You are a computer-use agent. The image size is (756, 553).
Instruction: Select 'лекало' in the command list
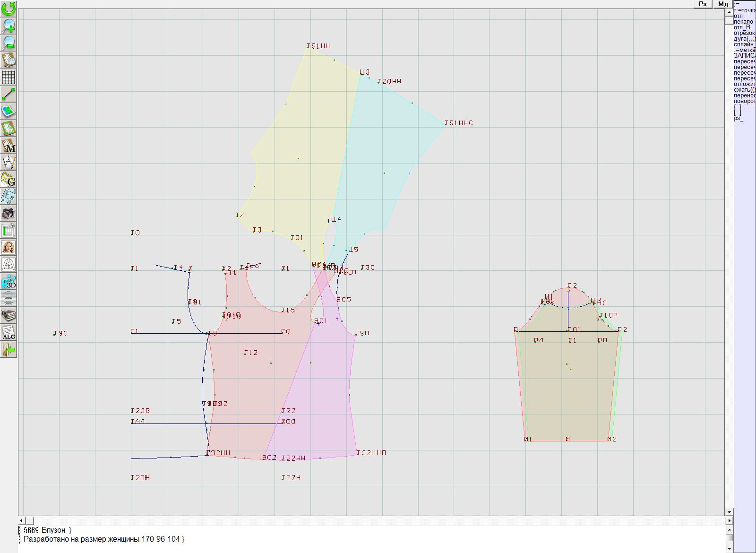744,22
